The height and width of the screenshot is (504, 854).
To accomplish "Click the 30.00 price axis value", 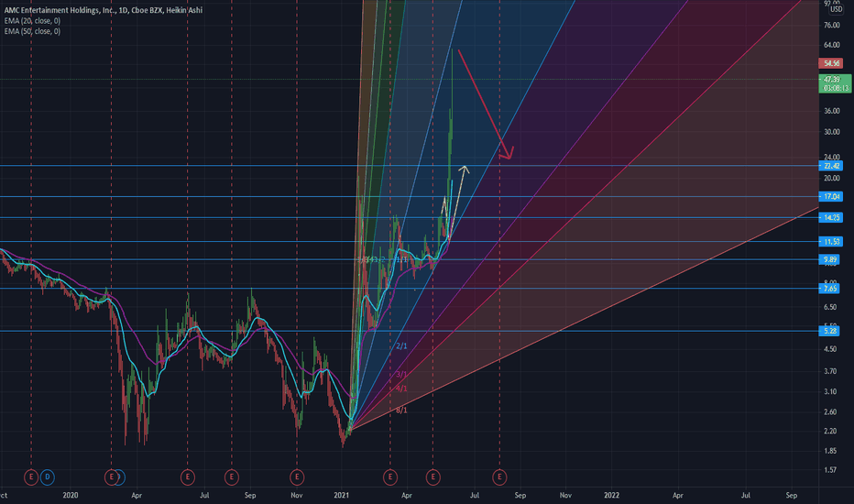I will [832, 132].
